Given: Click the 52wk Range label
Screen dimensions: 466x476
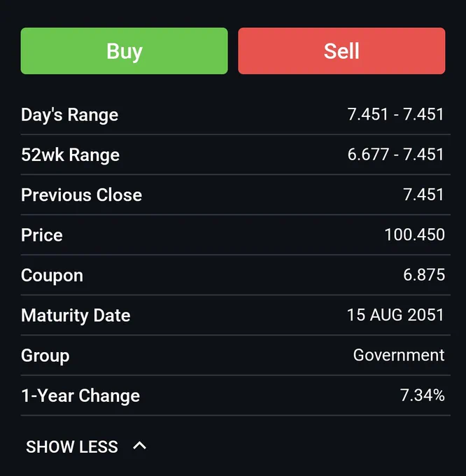Looking at the screenshot, I should coord(71,155).
